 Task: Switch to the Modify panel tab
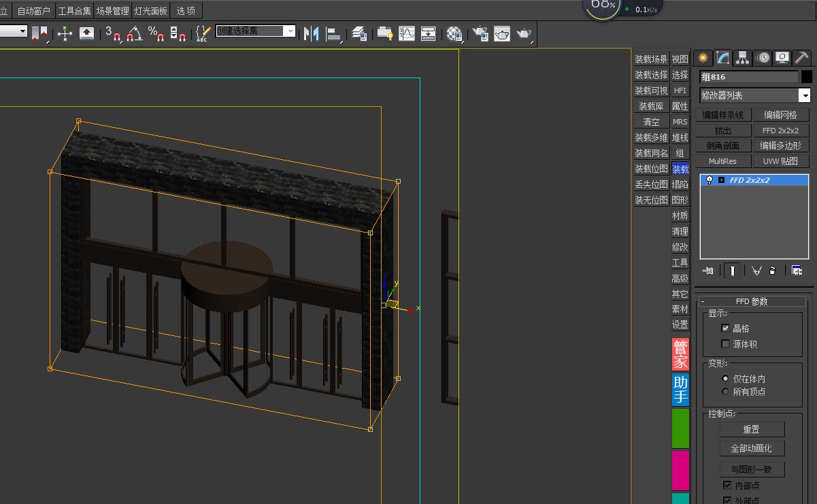pyautogui.click(x=722, y=58)
